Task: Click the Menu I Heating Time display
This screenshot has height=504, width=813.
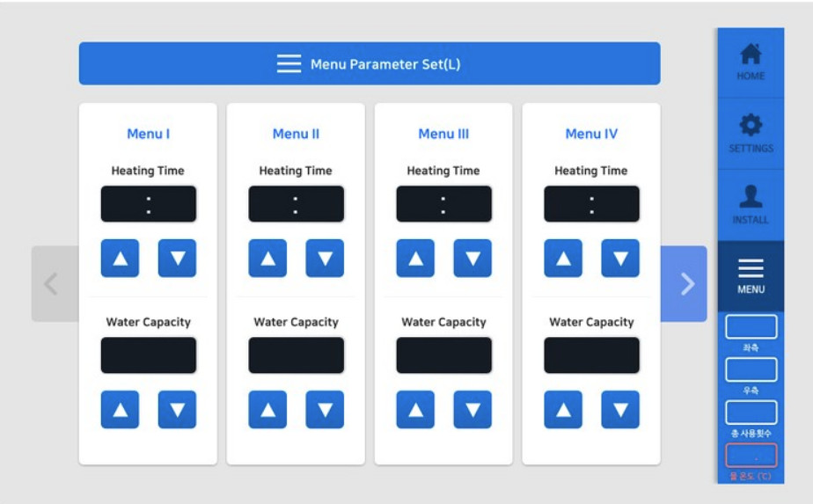Action: 149,204
